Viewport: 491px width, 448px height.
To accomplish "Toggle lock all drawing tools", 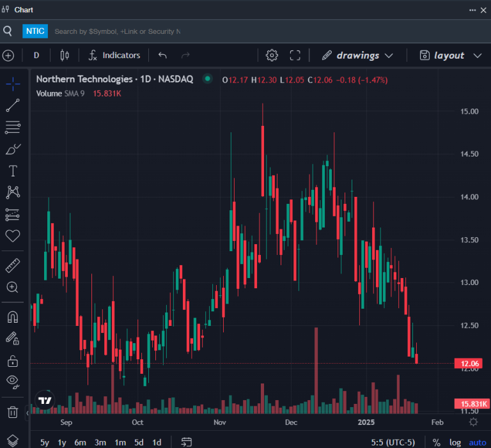I will [x=13, y=361].
